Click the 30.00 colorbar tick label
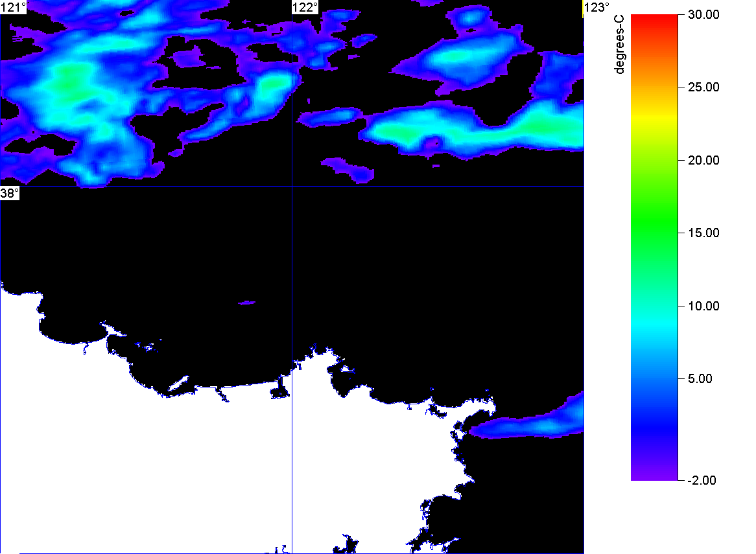The image size is (756, 554). [703, 14]
